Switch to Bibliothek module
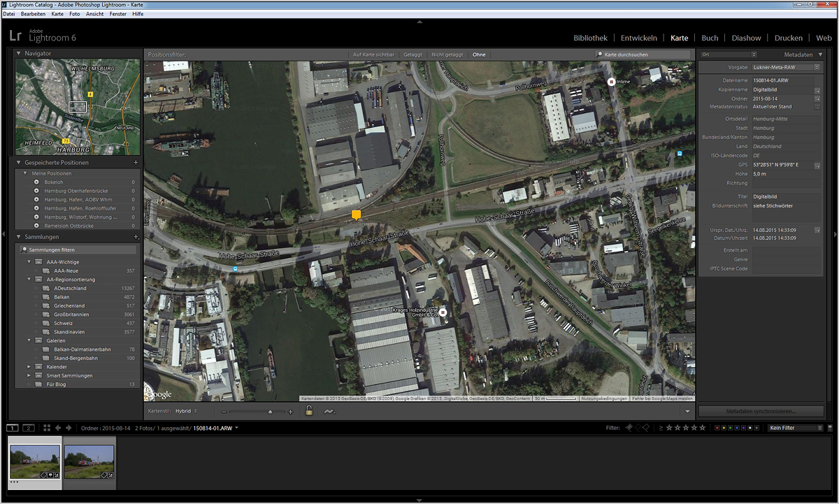The image size is (839, 504). coord(591,38)
